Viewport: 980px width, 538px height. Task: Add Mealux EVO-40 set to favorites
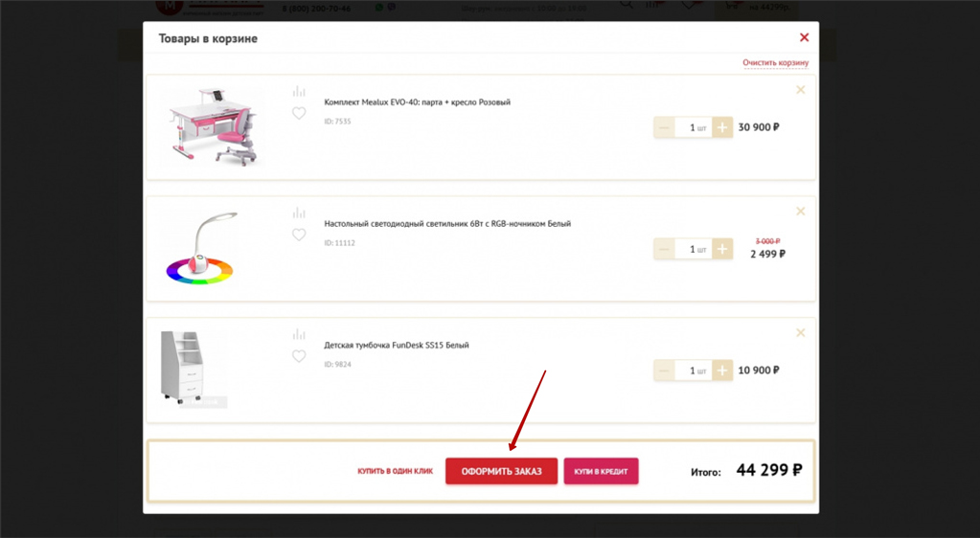[x=299, y=114]
